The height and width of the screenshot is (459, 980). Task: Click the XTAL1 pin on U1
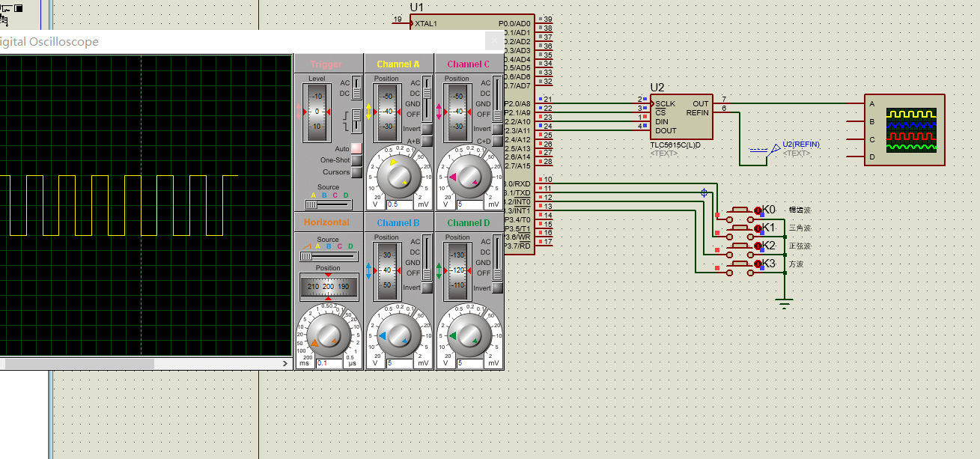pos(403,23)
